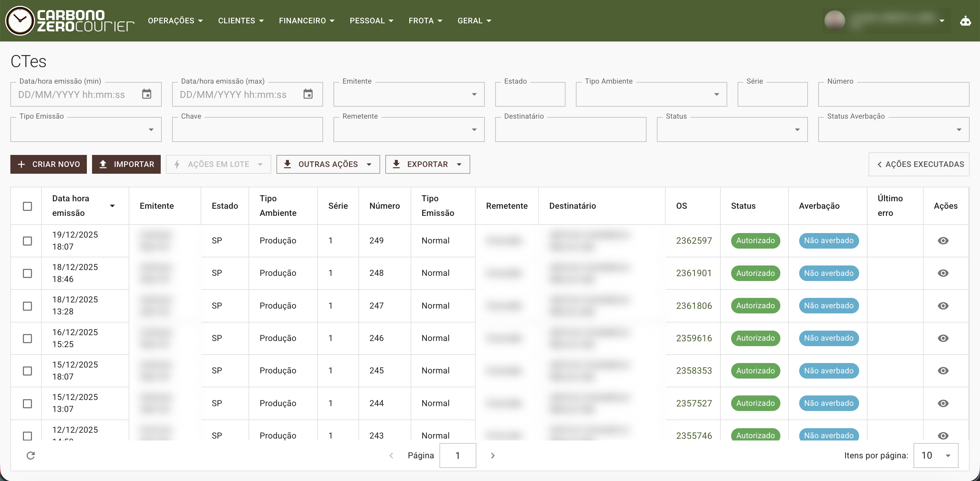Check the checkbox for the 16/12/2025 15:25 row
The image size is (980, 481).
point(27,338)
